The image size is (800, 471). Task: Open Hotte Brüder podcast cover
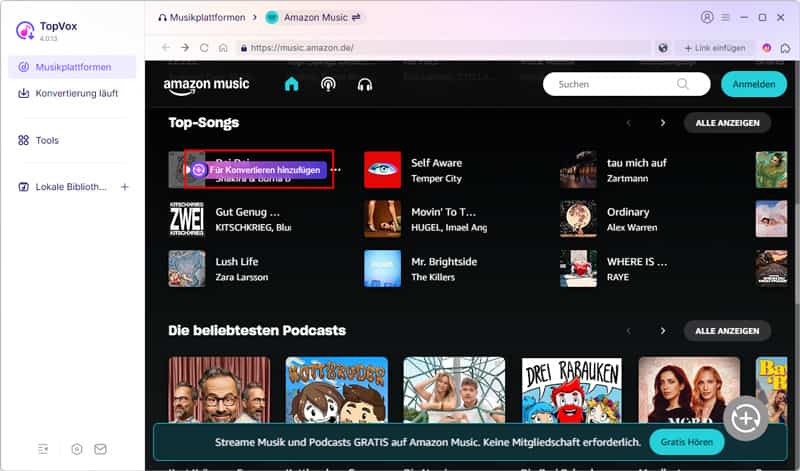click(x=337, y=390)
